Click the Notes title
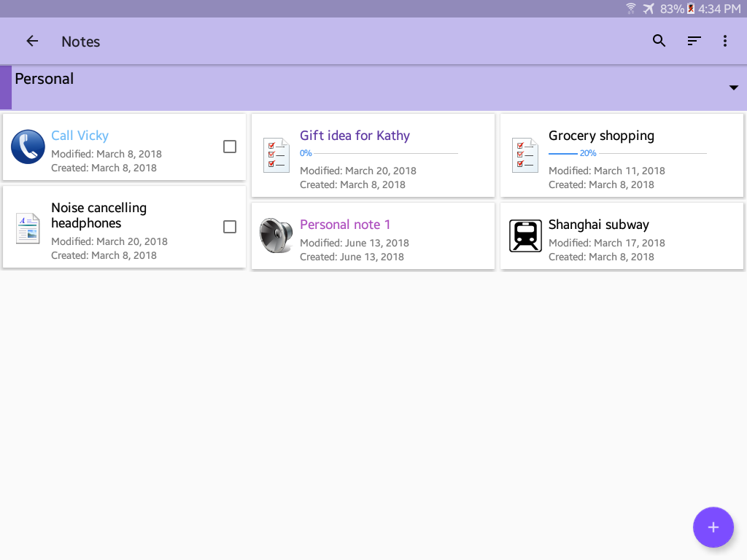Image resolution: width=747 pixels, height=560 pixels. (x=80, y=42)
